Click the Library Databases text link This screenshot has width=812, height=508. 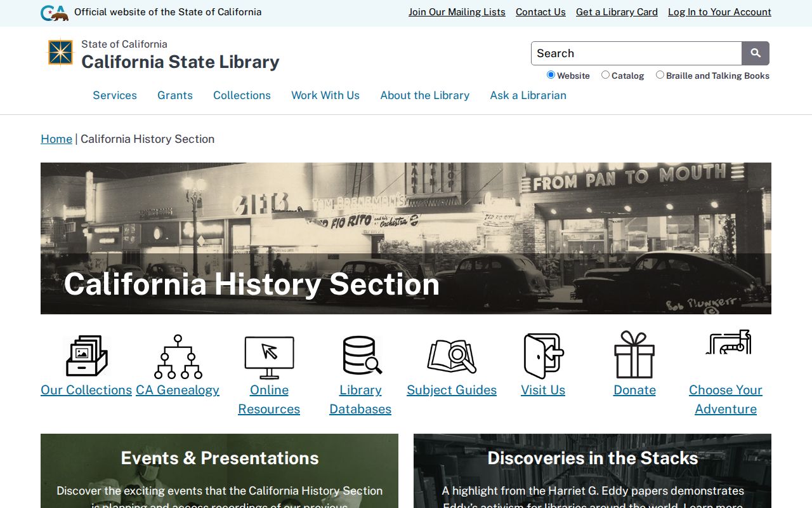[x=360, y=399]
